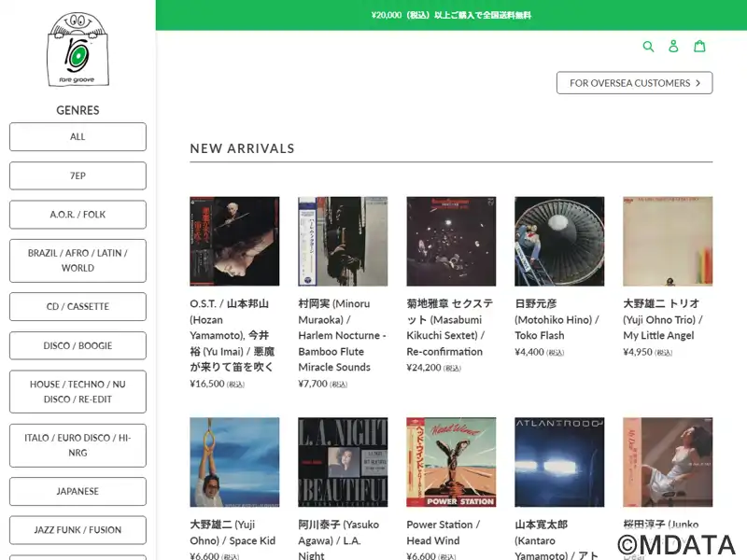747x560 pixels.
Task: Open Brazil / Afro / Latin / World genre
Action: tap(78, 260)
